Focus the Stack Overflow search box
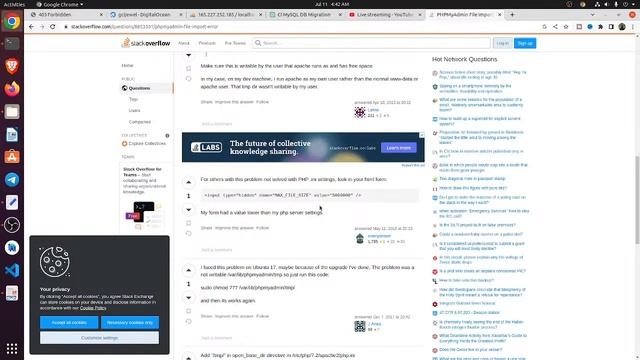 (371, 43)
